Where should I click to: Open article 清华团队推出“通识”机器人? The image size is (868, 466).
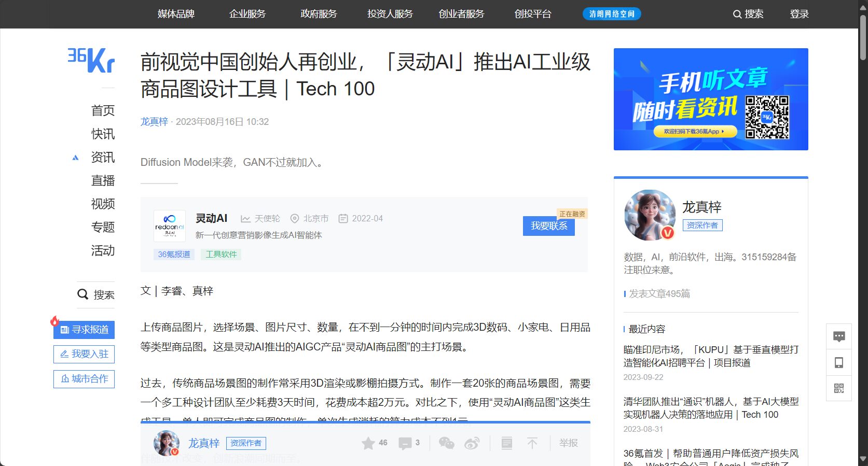[711, 408]
